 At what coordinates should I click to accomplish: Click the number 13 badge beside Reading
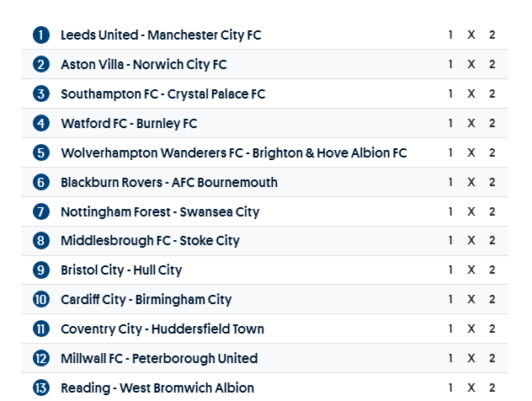pyautogui.click(x=41, y=388)
